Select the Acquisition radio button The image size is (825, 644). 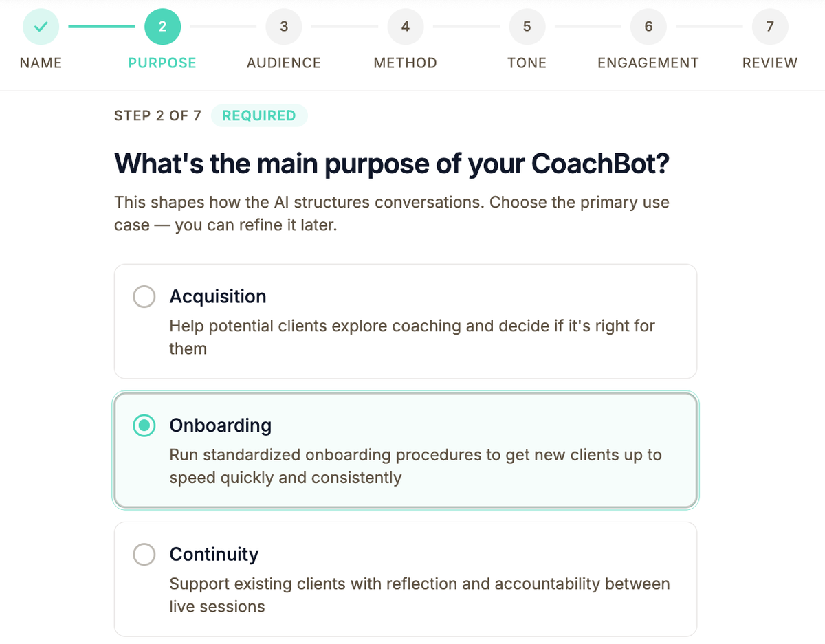144,296
